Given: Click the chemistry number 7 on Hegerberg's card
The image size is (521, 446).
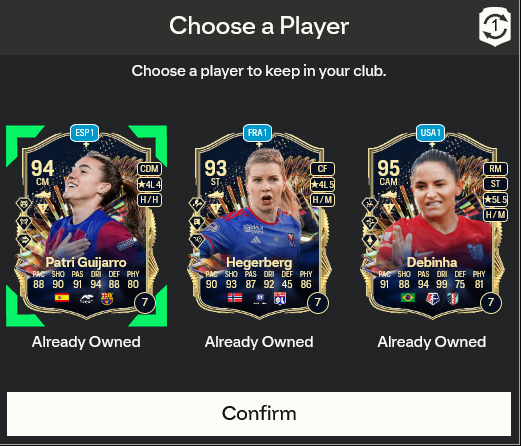Looking at the screenshot, I should (318, 303).
